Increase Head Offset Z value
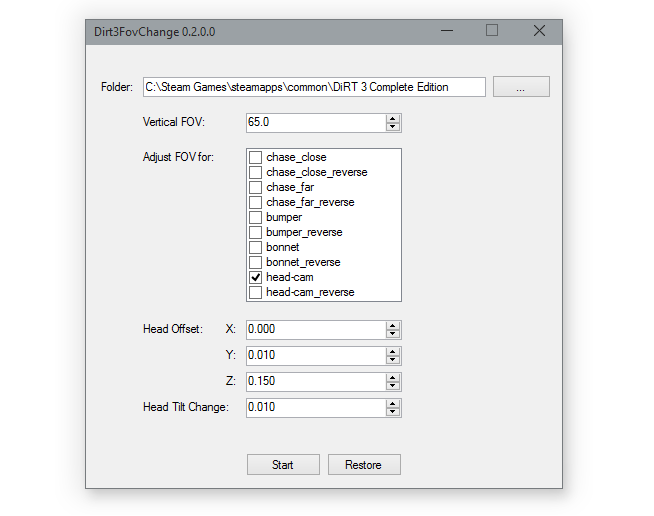The height and width of the screenshot is (516, 654). click(392, 378)
